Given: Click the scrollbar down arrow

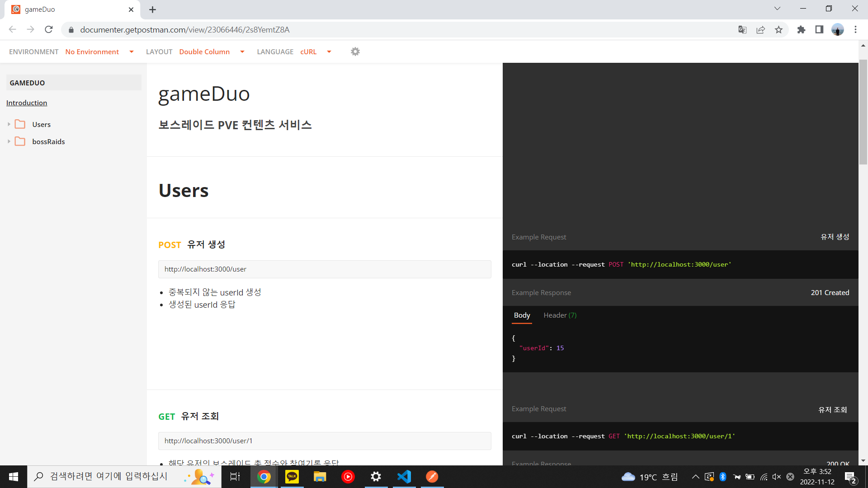Looking at the screenshot, I should point(863,461).
